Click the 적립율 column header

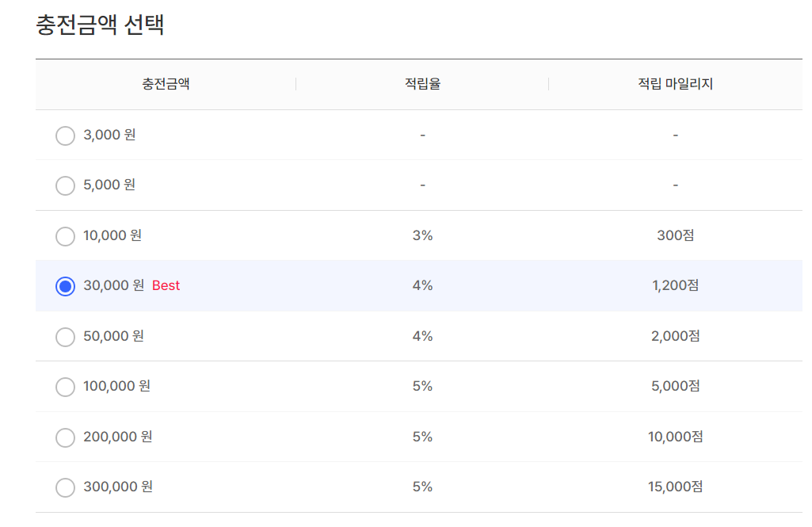point(422,84)
